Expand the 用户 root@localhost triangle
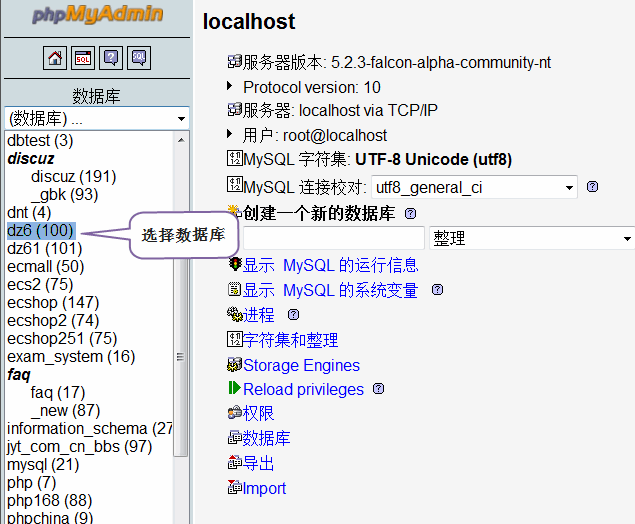 230,134
